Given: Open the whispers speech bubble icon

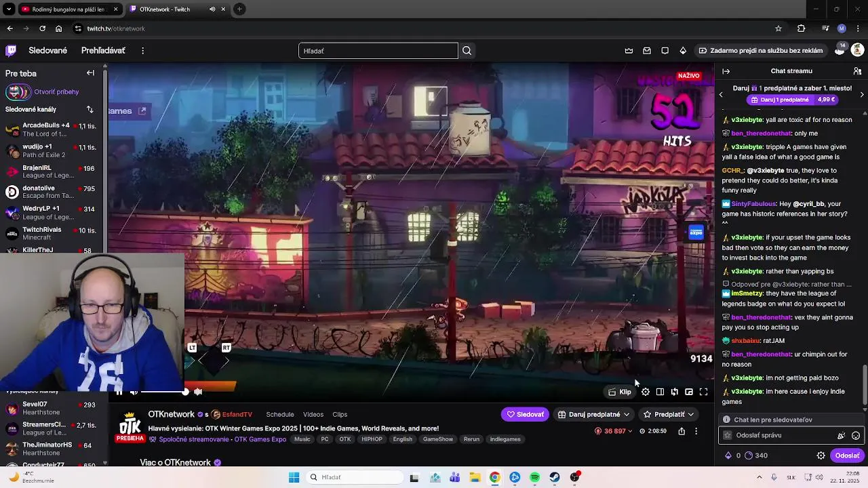Looking at the screenshot, I should pyautogui.click(x=665, y=51).
